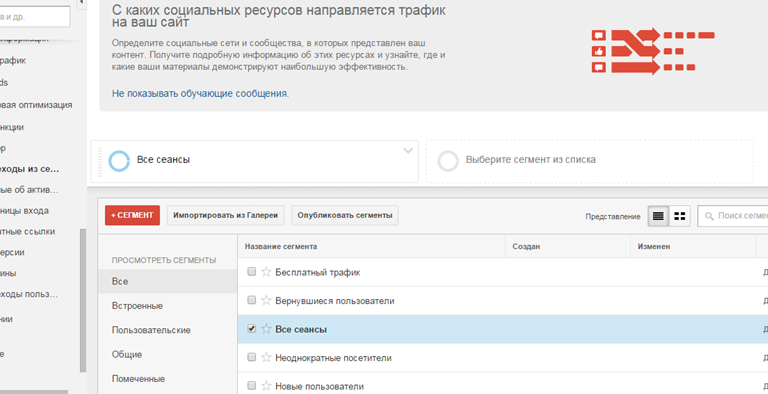Check the Бесплатный трафик checkbox

pyautogui.click(x=252, y=271)
